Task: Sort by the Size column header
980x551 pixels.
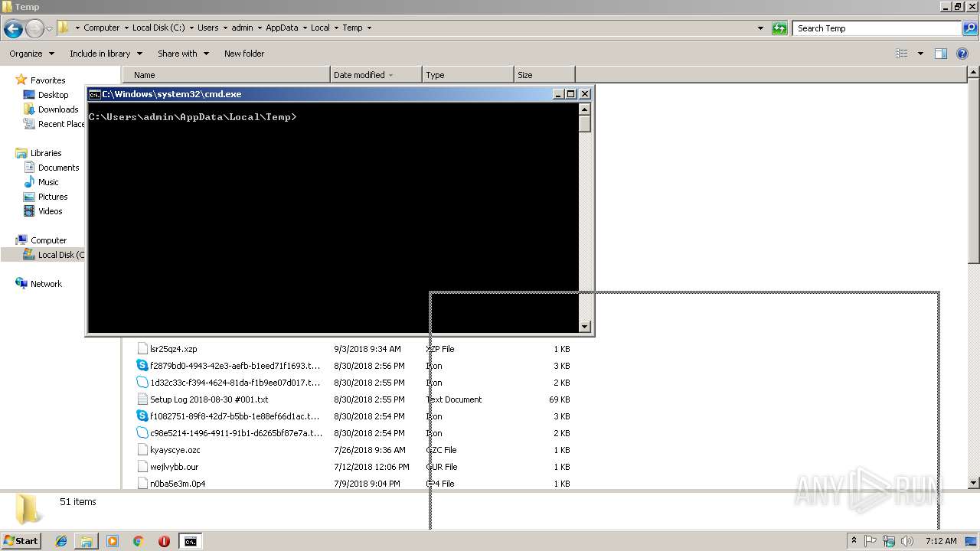Action: 544,75
